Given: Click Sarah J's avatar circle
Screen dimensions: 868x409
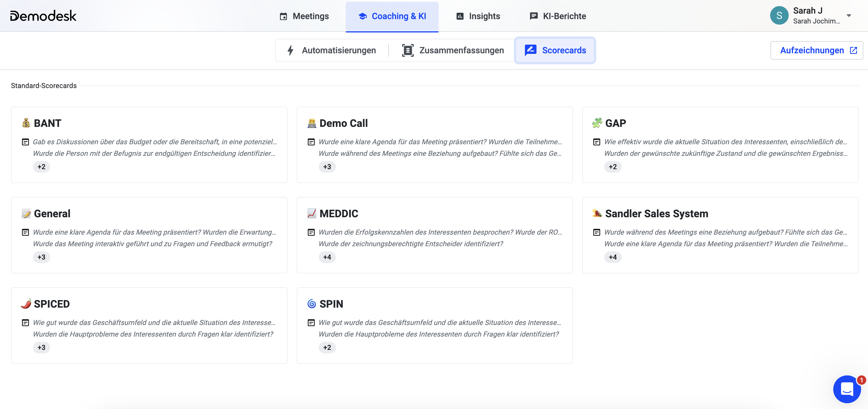Looking at the screenshot, I should (779, 16).
